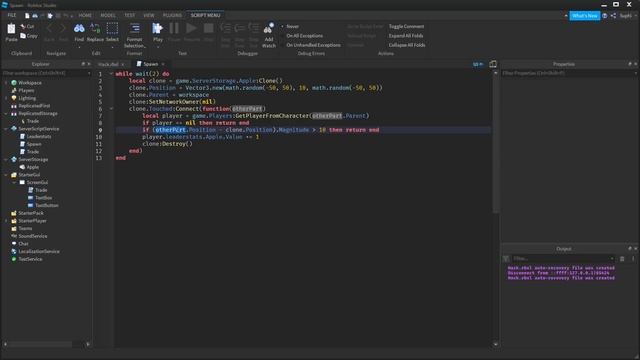
Task: Click the Stop test square
Action: tap(209, 29)
